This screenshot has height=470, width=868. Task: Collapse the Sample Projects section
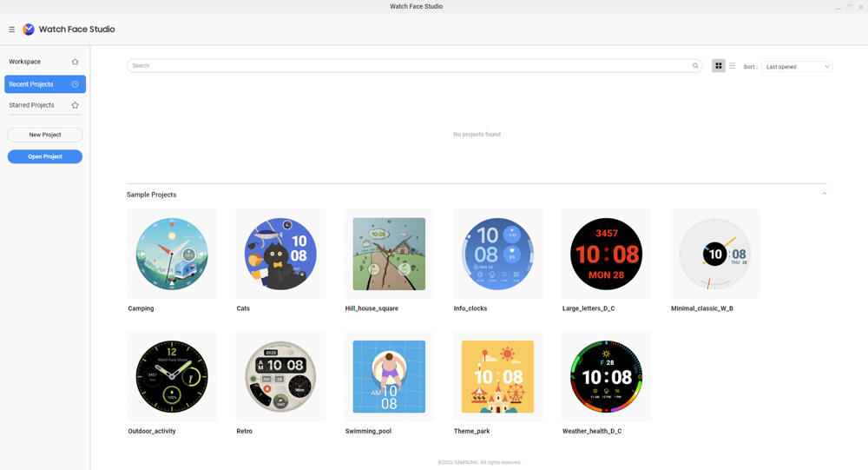[824, 194]
